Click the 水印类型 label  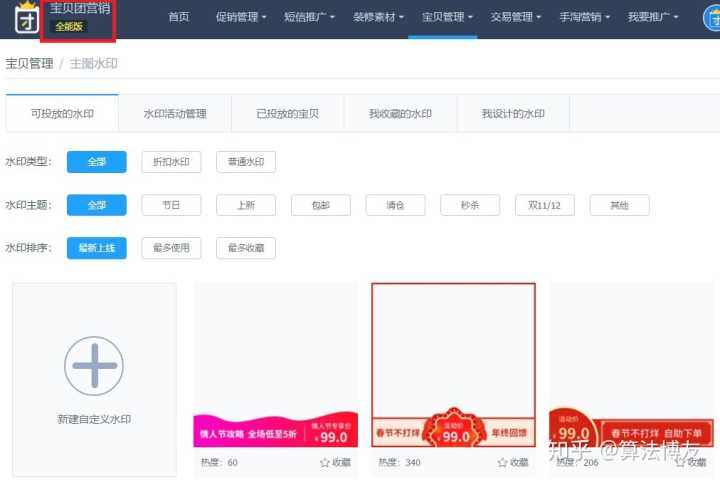pyautogui.click(x=28, y=162)
